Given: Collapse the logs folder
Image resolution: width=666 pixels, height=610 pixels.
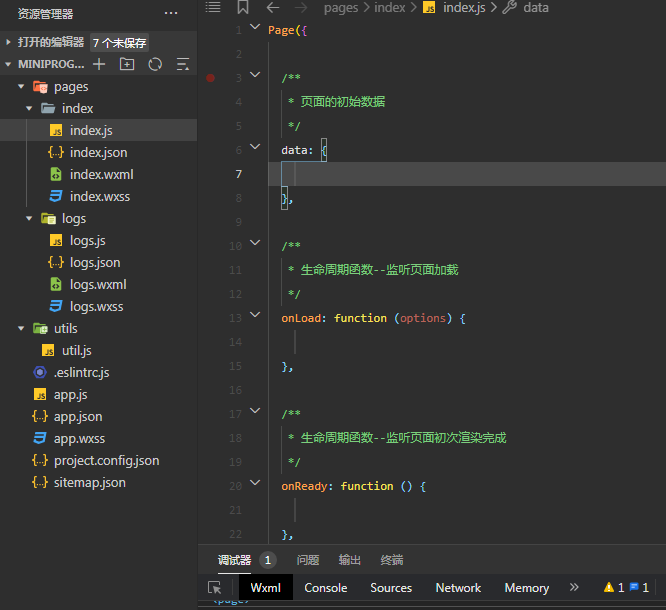Looking at the screenshot, I should pyautogui.click(x=29, y=218).
